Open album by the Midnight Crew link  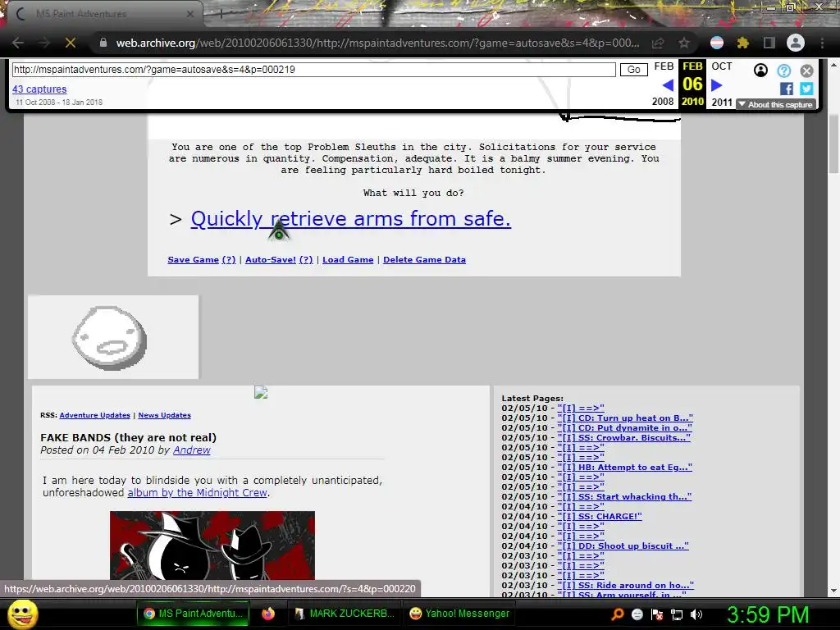[197, 493]
